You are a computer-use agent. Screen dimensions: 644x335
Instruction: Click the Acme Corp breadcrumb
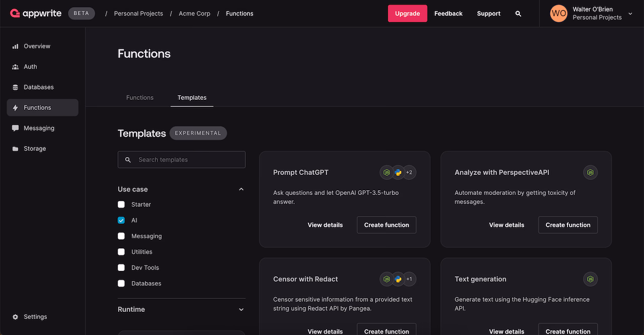tap(195, 14)
